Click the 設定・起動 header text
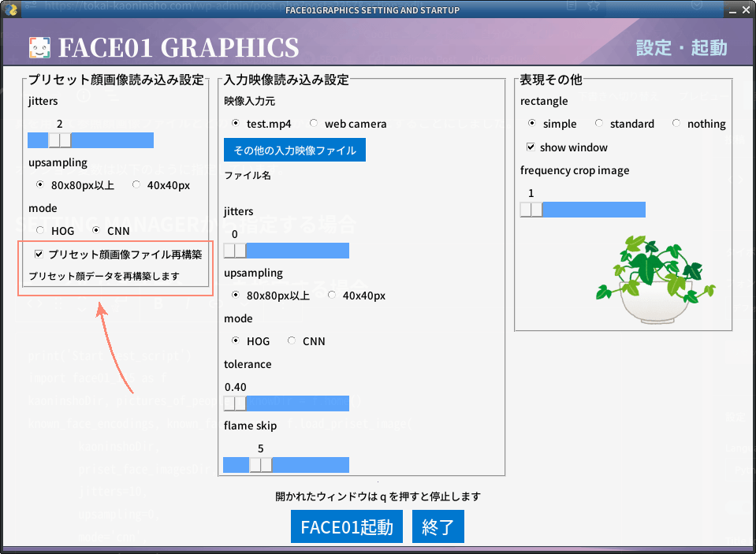Image resolution: width=756 pixels, height=554 pixels. click(x=682, y=48)
